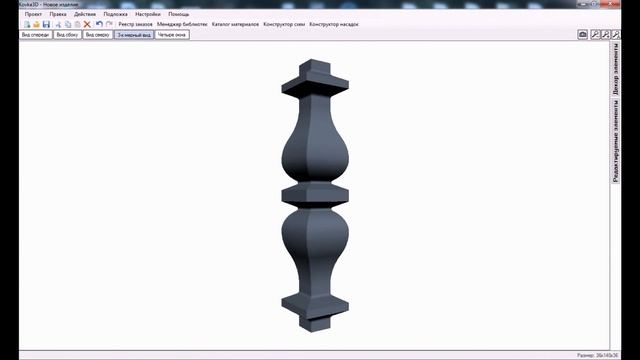Screen dimensions: 640x360
Task: Open the Настройки menu
Action: (x=148, y=14)
